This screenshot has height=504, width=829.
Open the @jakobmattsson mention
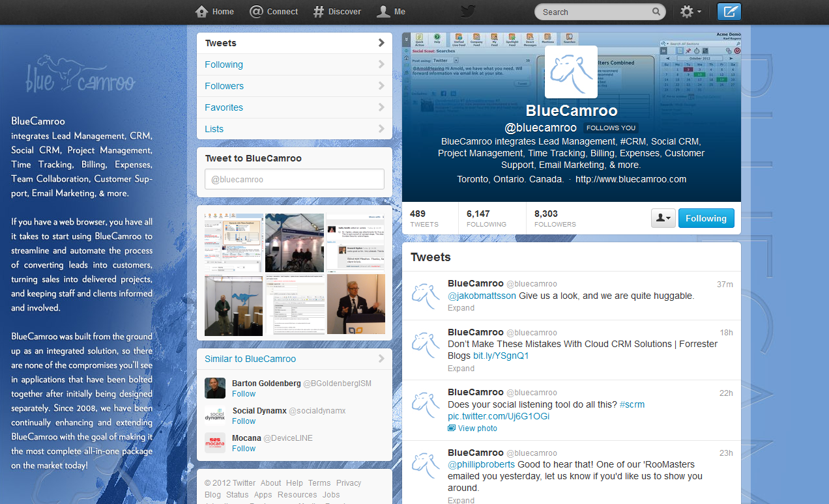(482, 296)
